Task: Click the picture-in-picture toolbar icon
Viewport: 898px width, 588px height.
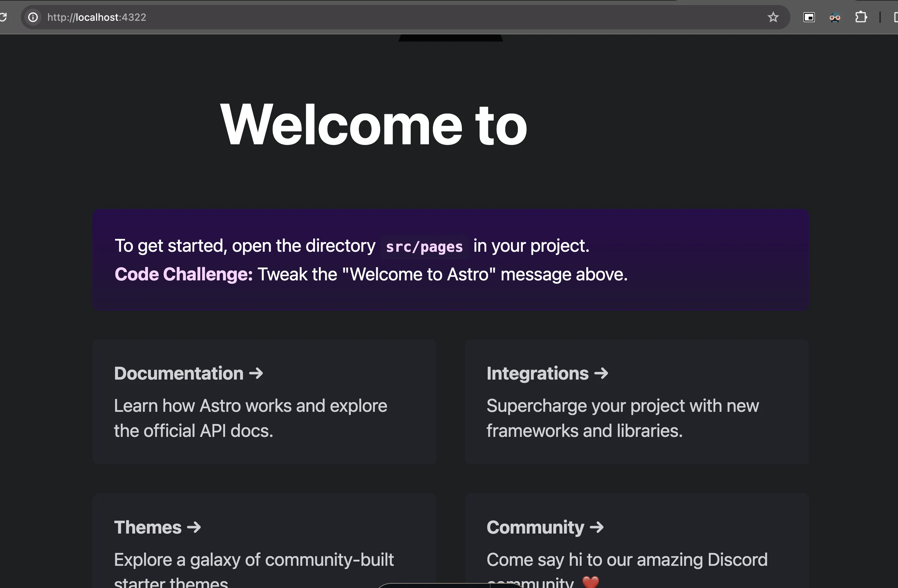Action: pyautogui.click(x=809, y=17)
